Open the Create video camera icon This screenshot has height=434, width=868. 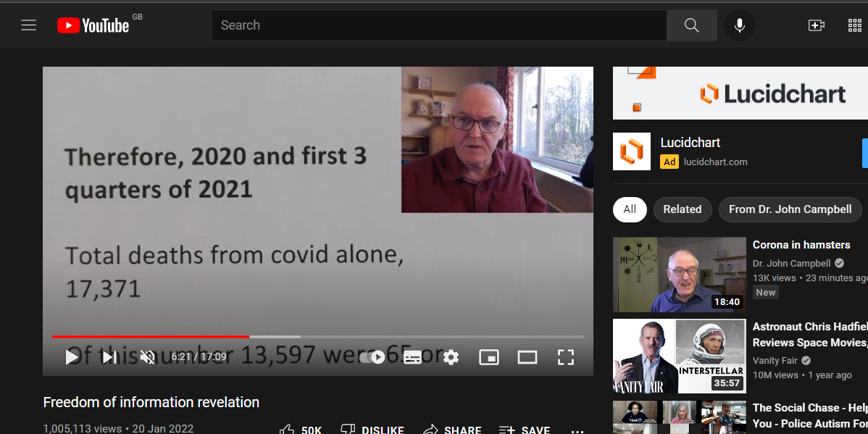[x=817, y=25]
